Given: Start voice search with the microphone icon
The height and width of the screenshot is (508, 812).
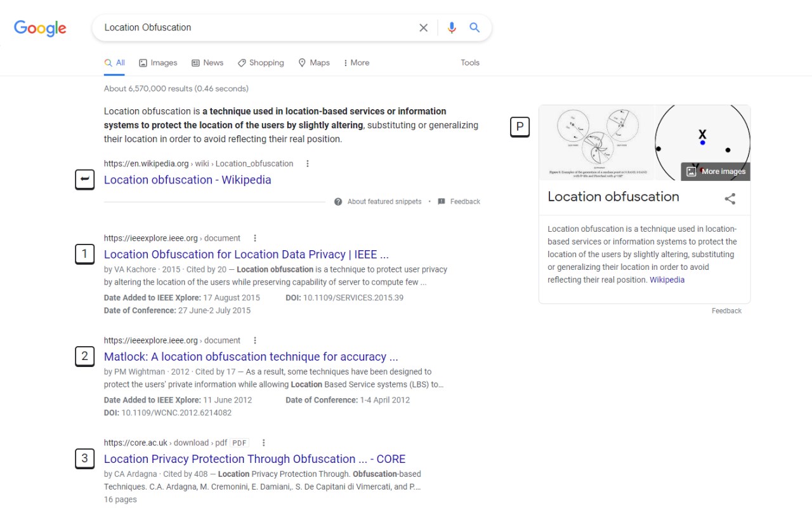Looking at the screenshot, I should pos(452,28).
